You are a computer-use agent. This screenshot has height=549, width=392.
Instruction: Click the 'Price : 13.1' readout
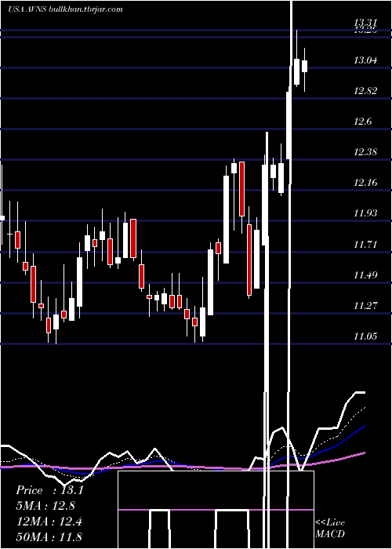[49, 490]
